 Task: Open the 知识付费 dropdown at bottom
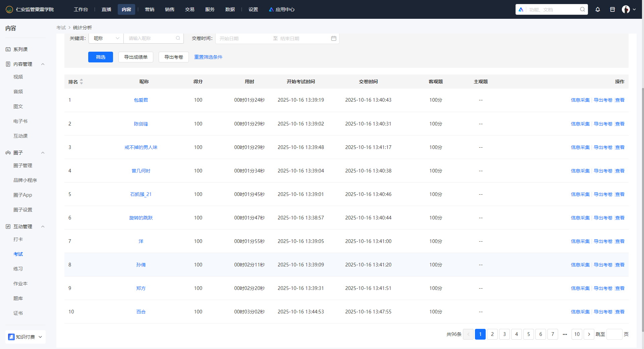(x=25, y=337)
